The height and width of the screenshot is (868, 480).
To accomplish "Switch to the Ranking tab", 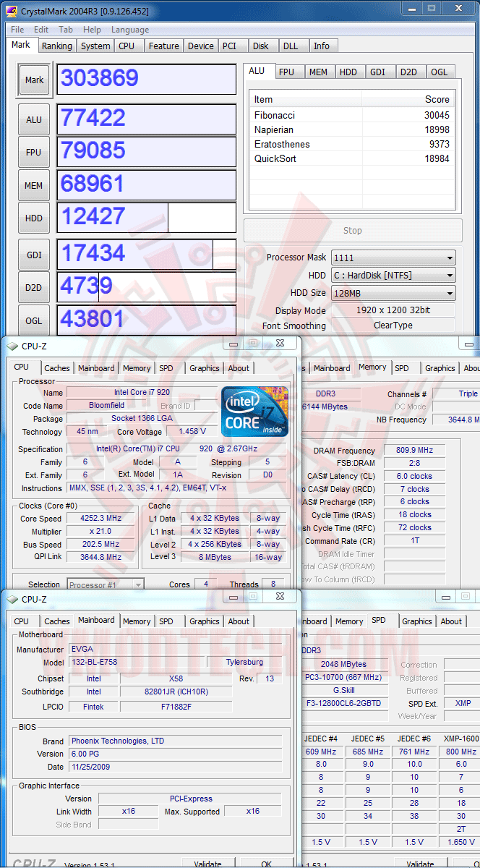I will coord(56,46).
